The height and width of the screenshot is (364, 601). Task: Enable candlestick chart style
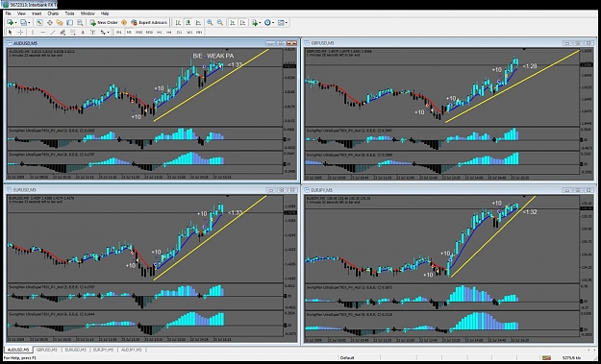188,23
